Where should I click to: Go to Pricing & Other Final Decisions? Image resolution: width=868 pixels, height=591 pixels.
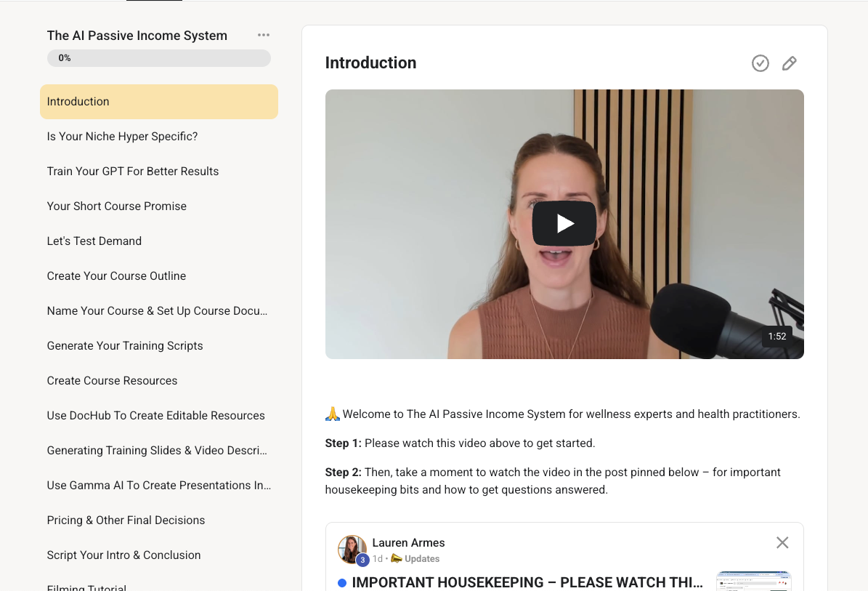(126, 520)
